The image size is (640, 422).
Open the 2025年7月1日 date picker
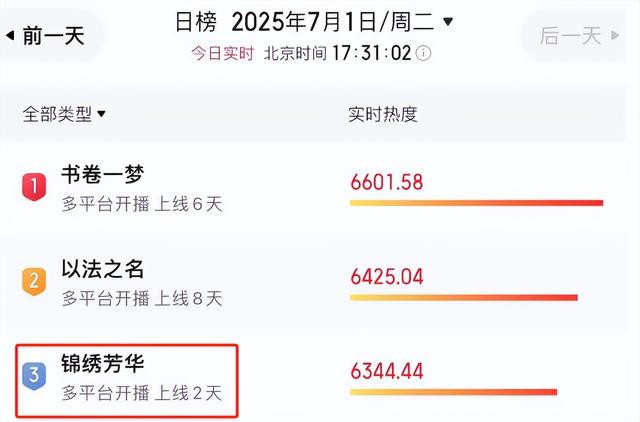click(332, 22)
